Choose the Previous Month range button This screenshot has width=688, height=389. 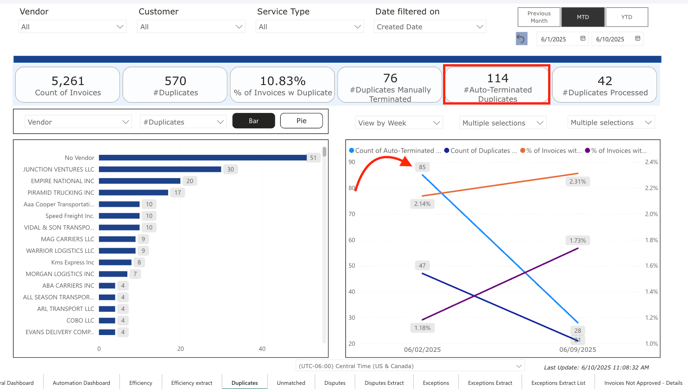(x=539, y=17)
